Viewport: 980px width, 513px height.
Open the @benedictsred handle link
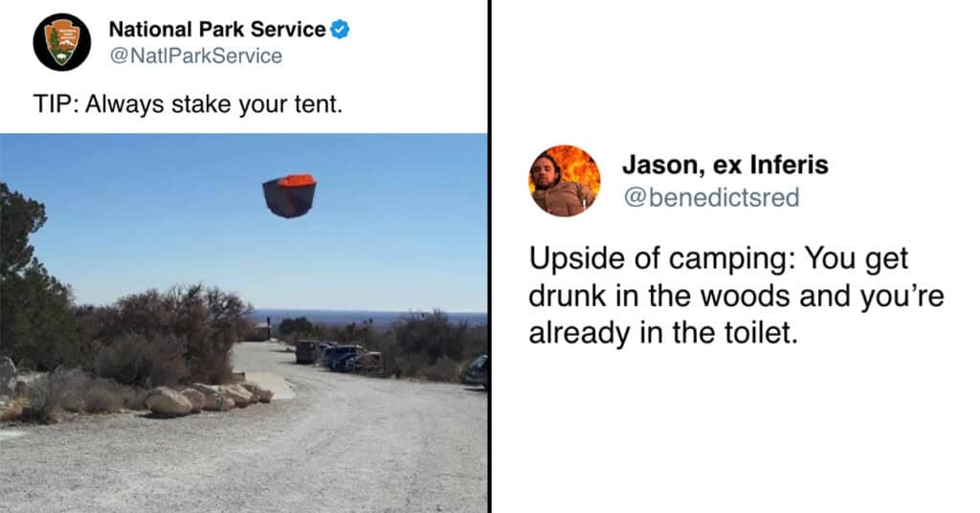click(712, 197)
